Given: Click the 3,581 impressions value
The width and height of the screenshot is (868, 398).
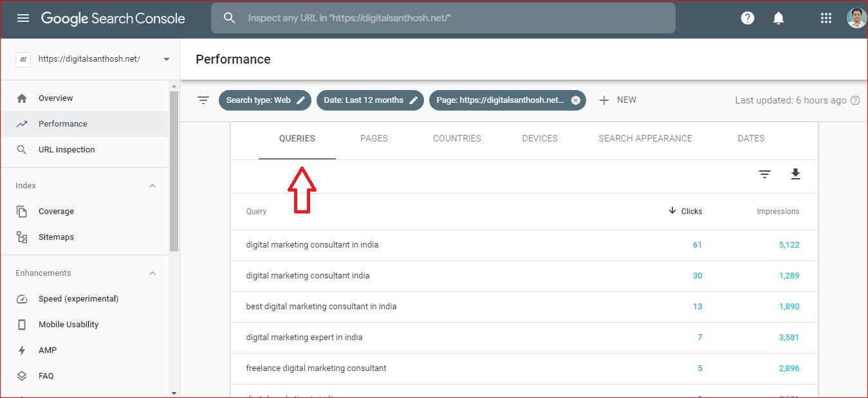Looking at the screenshot, I should (x=789, y=338).
